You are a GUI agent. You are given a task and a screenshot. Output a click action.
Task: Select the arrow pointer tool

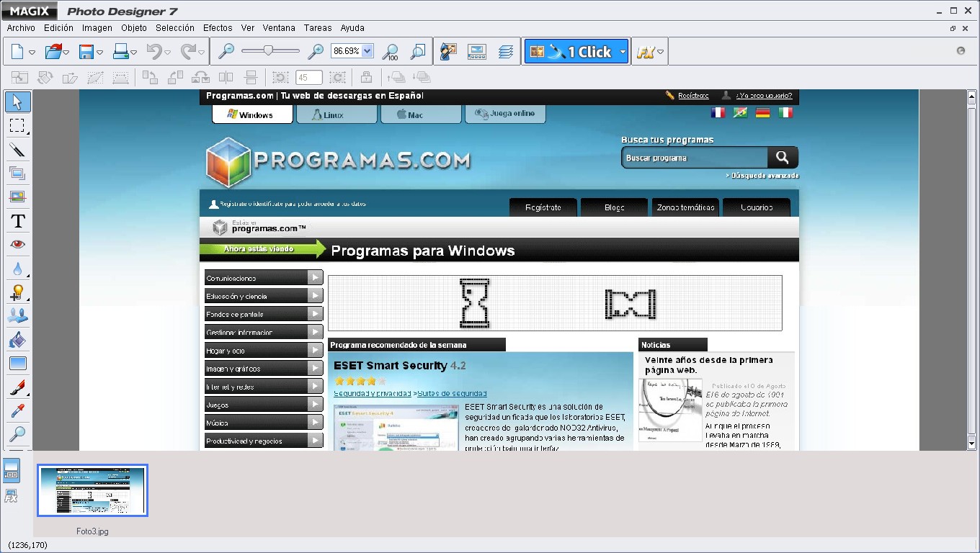point(17,102)
